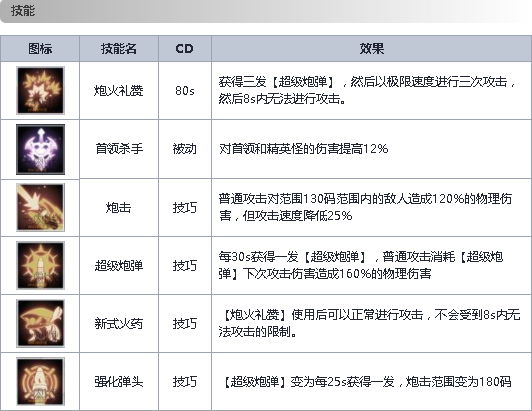
Task: Click the 80s cooldown cell
Action: tap(185, 91)
